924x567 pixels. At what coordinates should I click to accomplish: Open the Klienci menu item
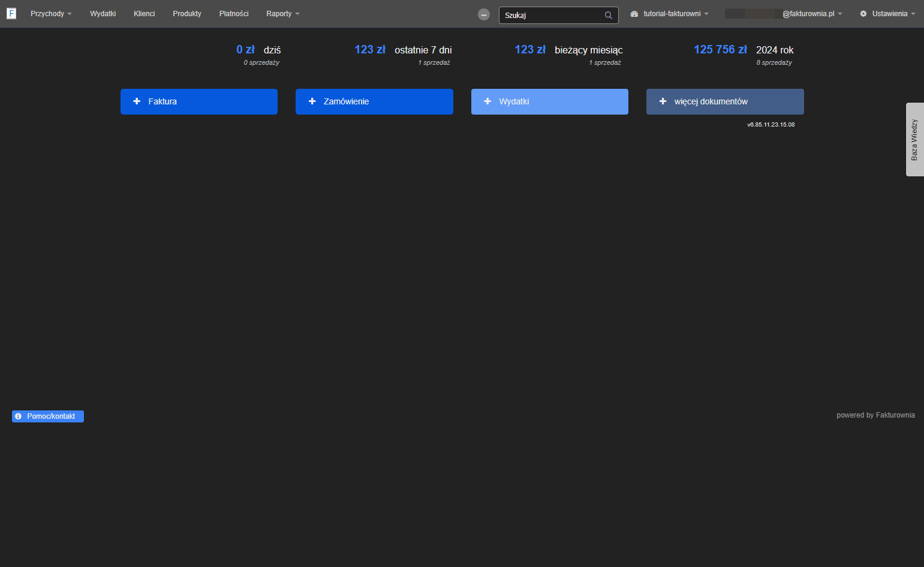[x=145, y=14]
